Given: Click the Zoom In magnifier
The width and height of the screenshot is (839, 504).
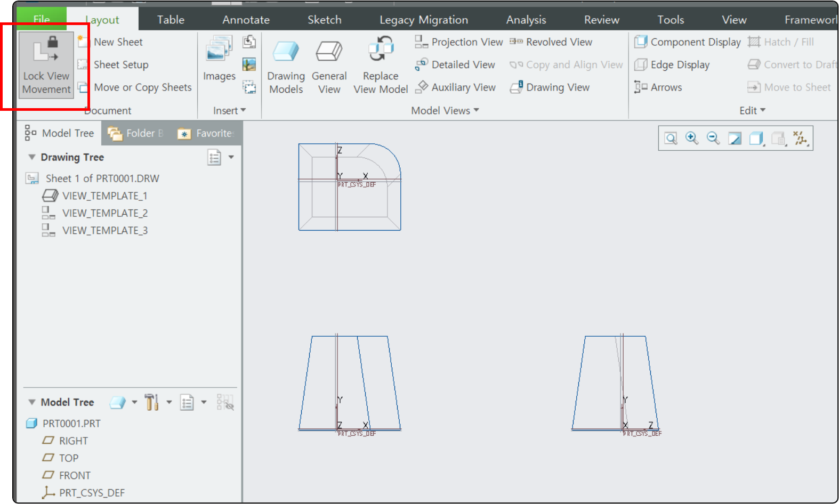Looking at the screenshot, I should click(x=692, y=139).
